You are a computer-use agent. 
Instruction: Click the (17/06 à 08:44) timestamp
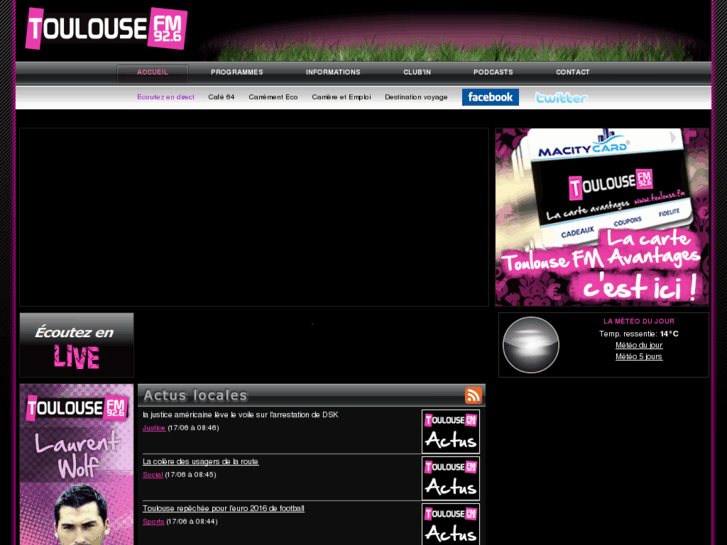pos(191,521)
